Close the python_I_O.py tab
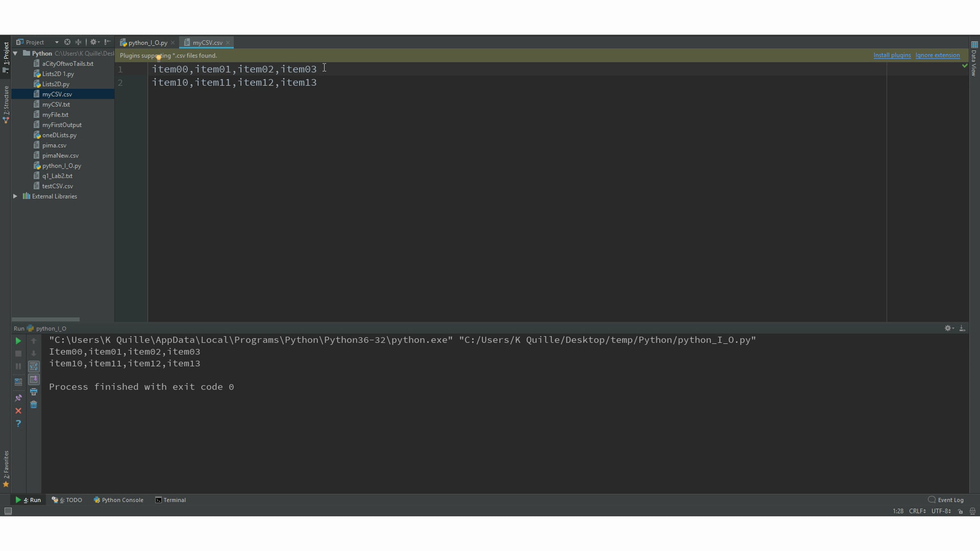 pos(173,42)
